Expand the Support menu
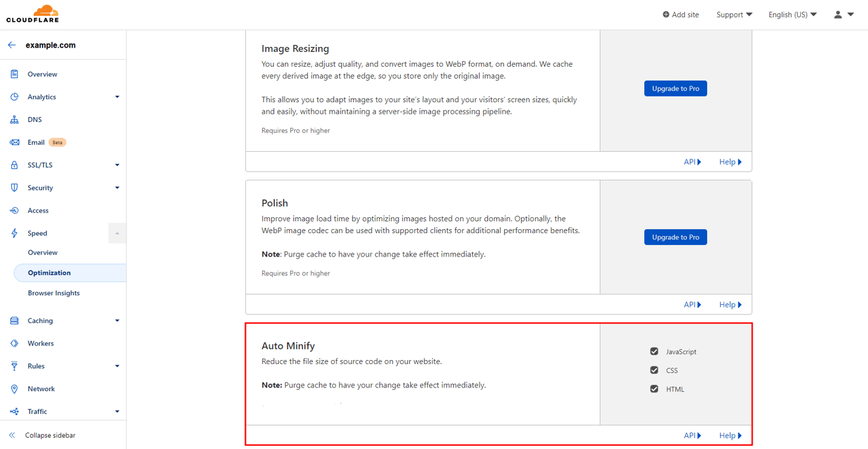Viewport: 868px width, 449px height. click(734, 14)
